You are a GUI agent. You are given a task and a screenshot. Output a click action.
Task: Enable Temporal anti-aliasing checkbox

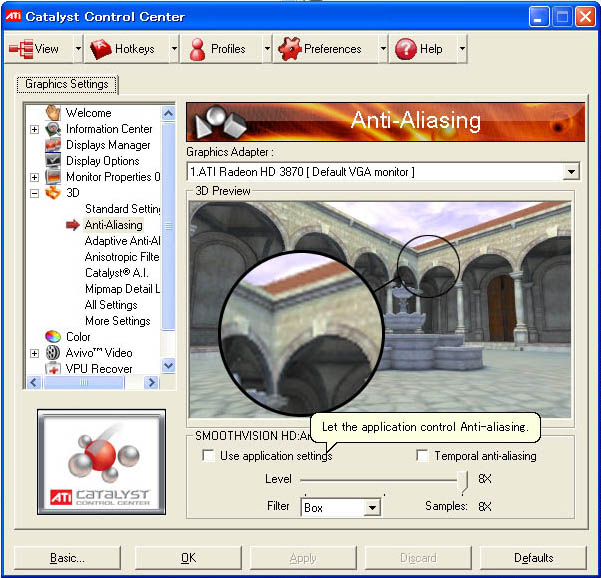click(422, 456)
